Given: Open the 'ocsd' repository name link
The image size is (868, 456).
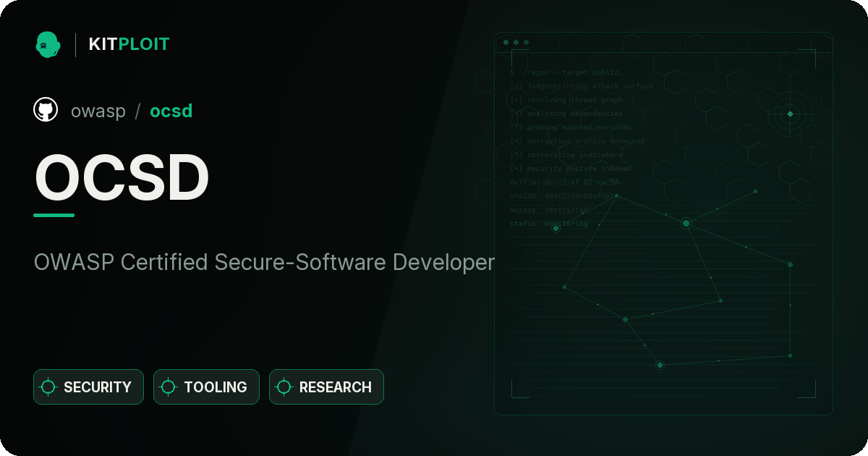Looking at the screenshot, I should (x=171, y=111).
